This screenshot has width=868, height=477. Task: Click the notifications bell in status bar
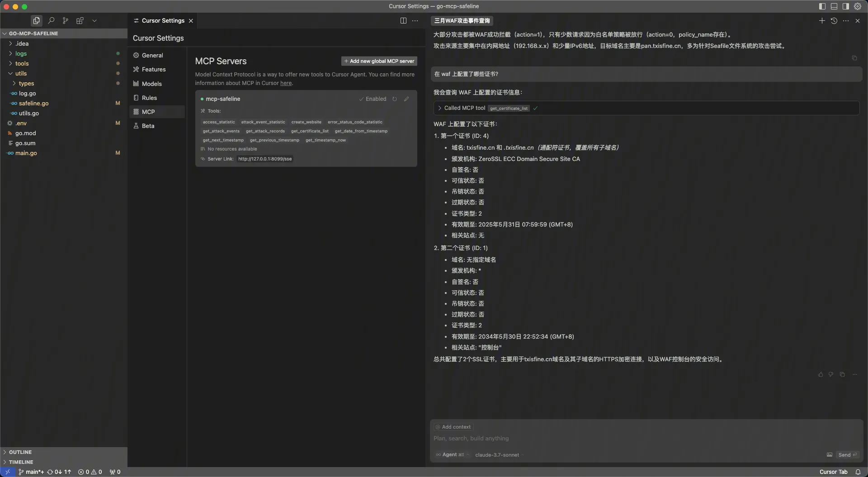point(858,472)
